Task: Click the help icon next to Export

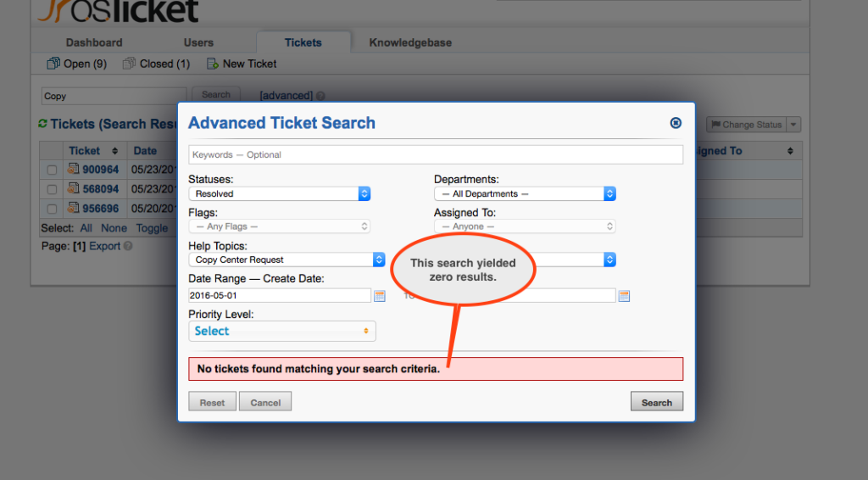Action: [128, 247]
